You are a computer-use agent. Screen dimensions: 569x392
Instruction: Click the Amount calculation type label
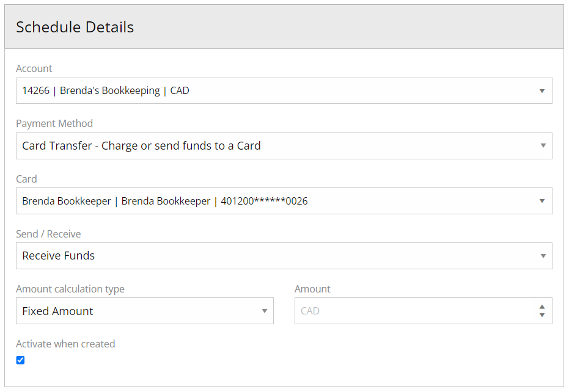coord(70,289)
